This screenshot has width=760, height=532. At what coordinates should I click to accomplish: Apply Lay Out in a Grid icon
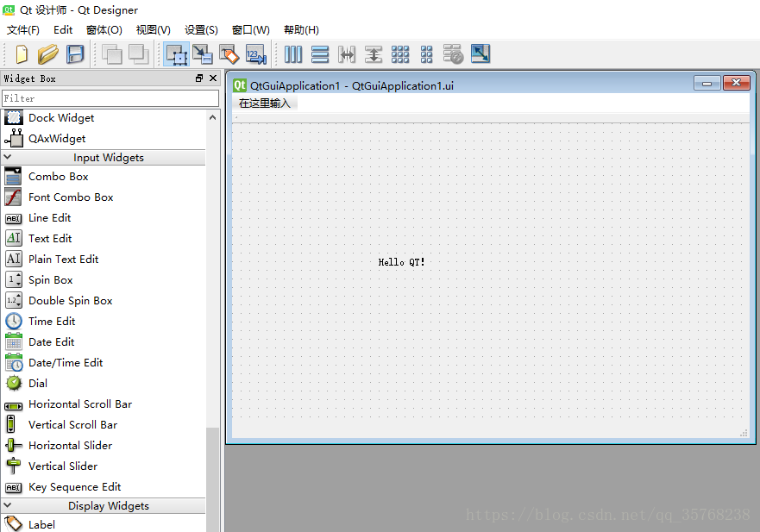(x=400, y=54)
